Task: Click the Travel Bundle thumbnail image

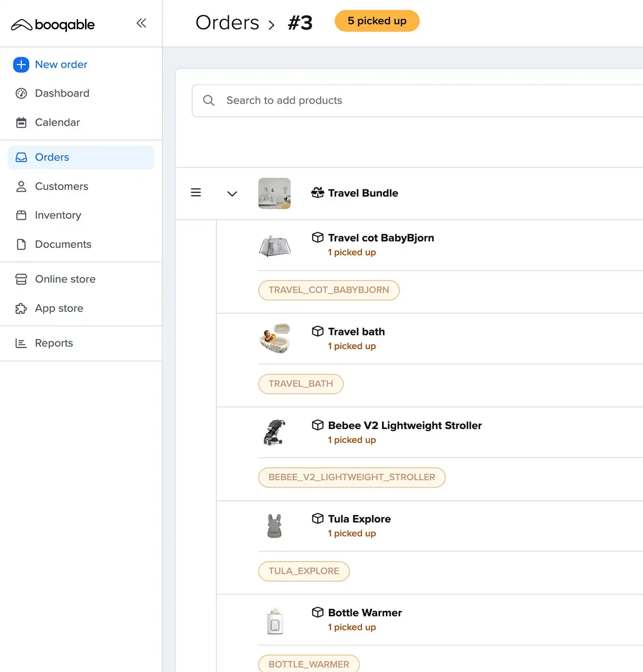Action: 274,193
